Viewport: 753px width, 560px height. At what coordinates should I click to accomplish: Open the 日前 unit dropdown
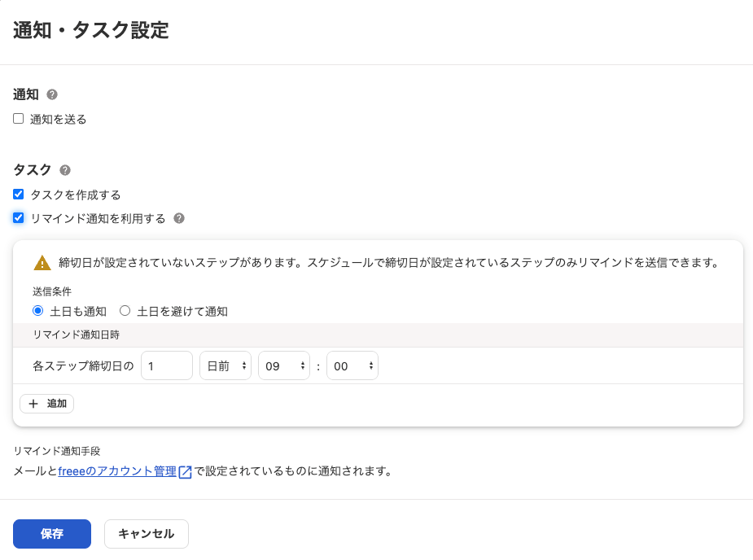(x=225, y=366)
